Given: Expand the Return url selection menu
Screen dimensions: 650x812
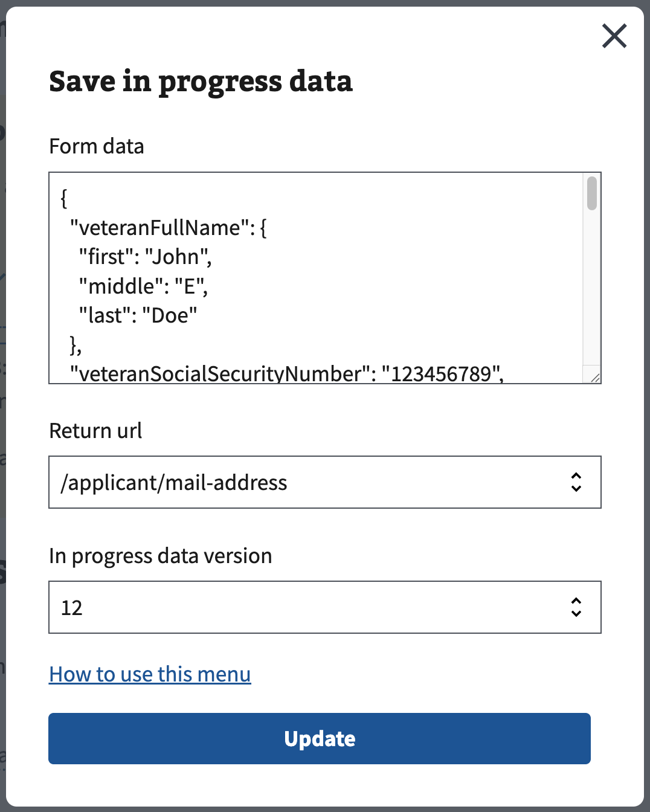Looking at the screenshot, I should [325, 482].
